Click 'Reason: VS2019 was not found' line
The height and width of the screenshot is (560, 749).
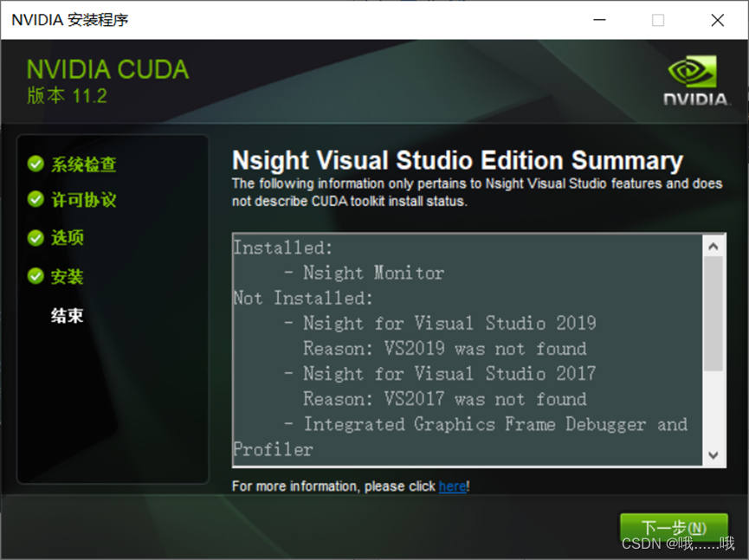(x=445, y=349)
